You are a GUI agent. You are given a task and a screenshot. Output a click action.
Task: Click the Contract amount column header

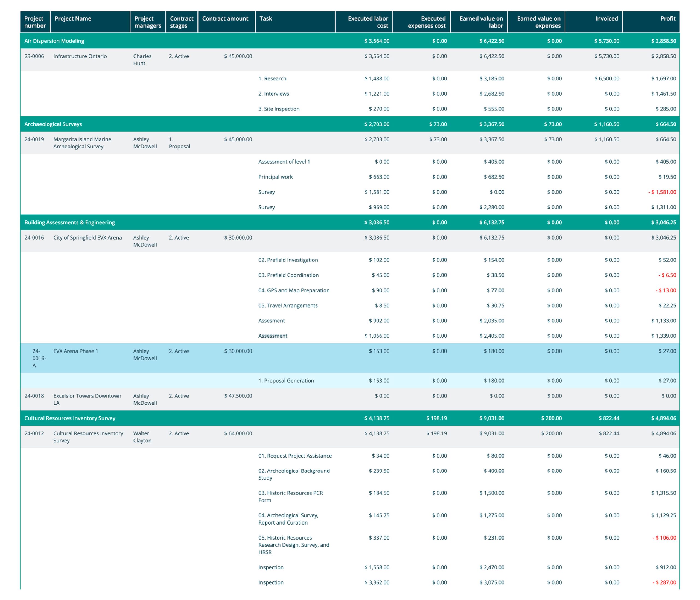coord(225,19)
